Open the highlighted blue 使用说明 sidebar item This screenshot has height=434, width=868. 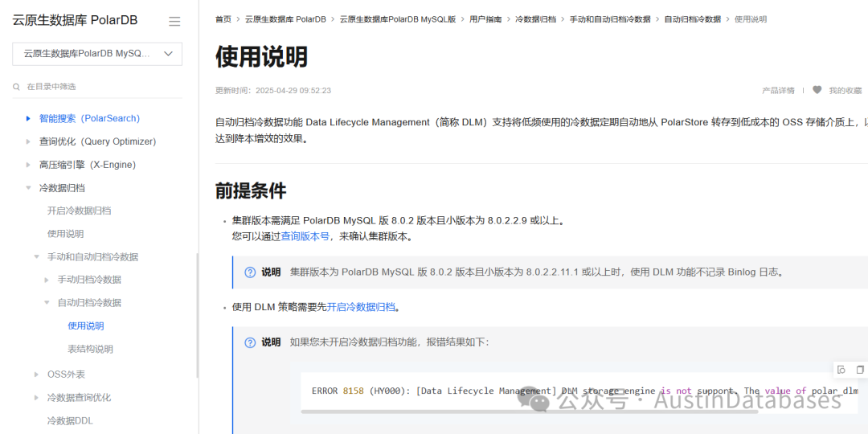tap(86, 326)
